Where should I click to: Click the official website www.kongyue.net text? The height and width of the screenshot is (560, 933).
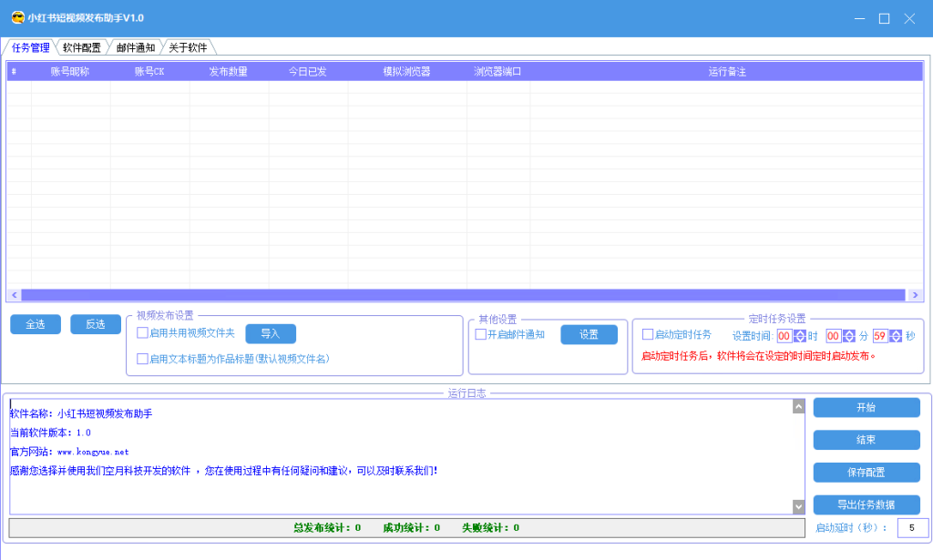pyautogui.click(x=93, y=452)
